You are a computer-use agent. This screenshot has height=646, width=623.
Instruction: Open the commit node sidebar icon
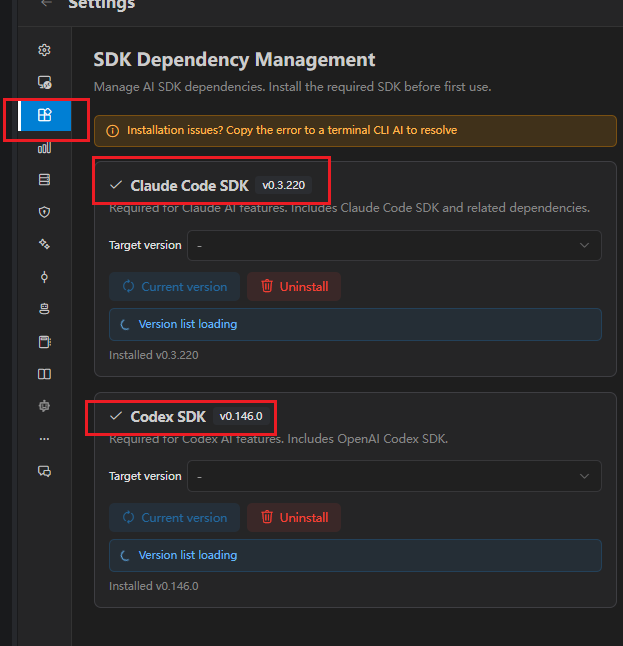[44, 277]
